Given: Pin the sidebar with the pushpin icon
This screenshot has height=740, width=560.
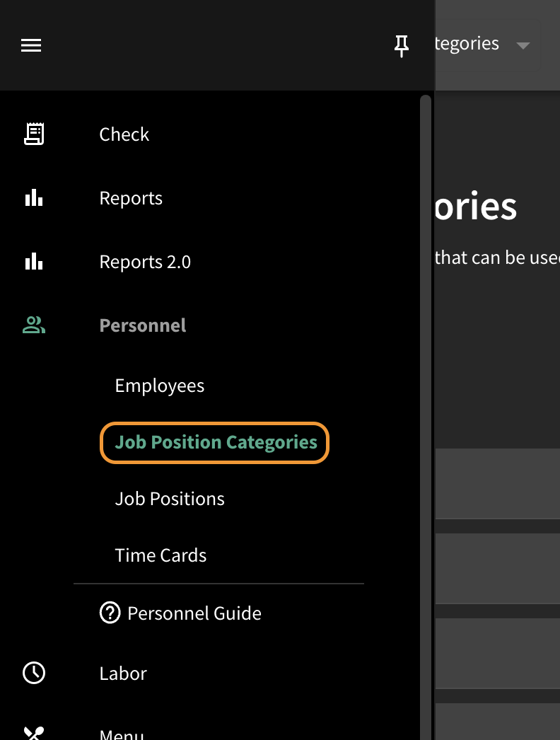Looking at the screenshot, I should tap(402, 46).
